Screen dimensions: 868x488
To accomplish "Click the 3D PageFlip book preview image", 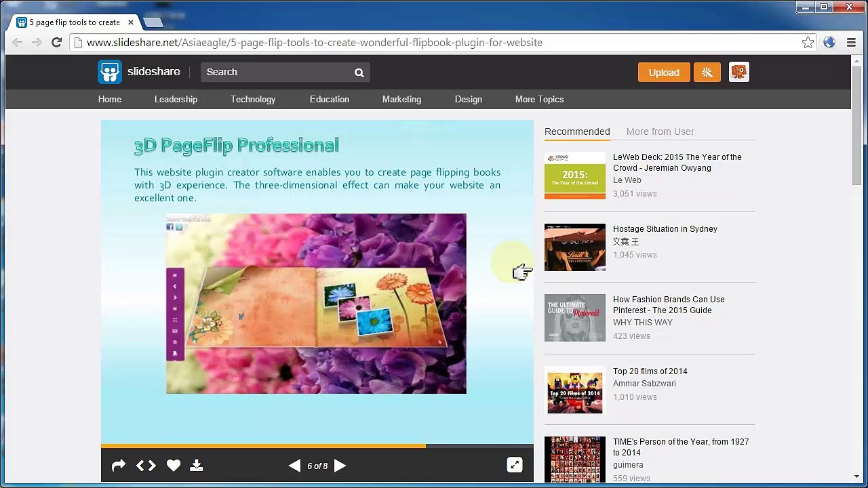I will click(316, 304).
